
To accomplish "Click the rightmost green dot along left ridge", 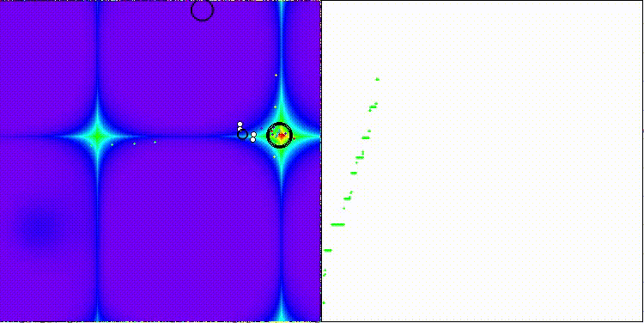I will tap(155, 143).
